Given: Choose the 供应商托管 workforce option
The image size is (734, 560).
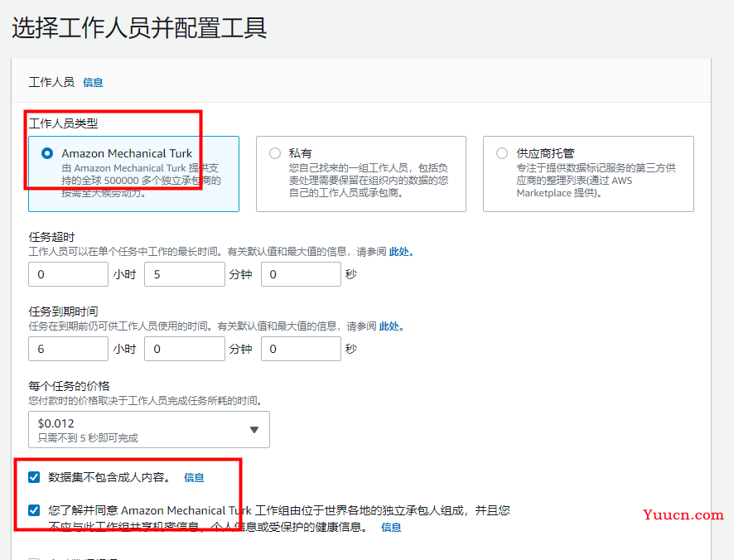Looking at the screenshot, I should (x=502, y=153).
